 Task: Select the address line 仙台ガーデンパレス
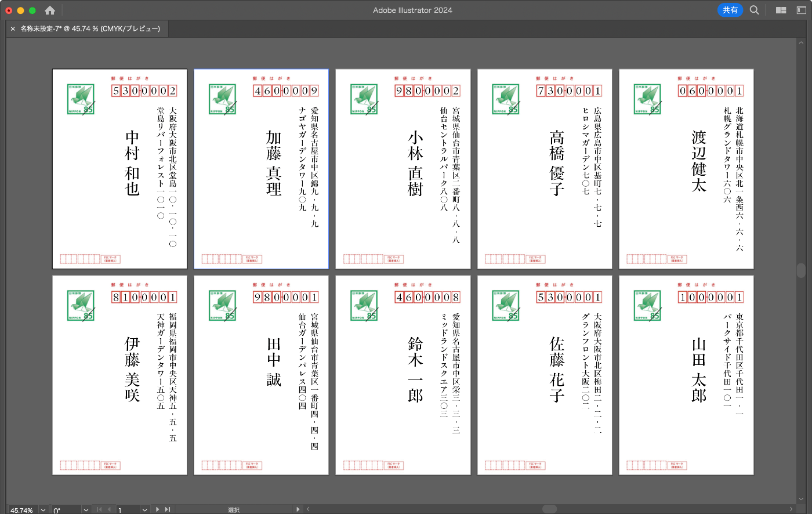pyautogui.click(x=302, y=349)
